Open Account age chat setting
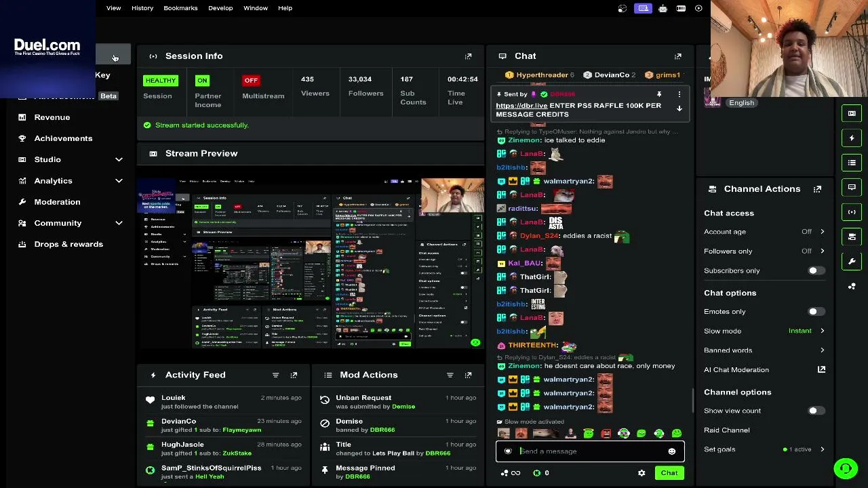 tap(764, 232)
